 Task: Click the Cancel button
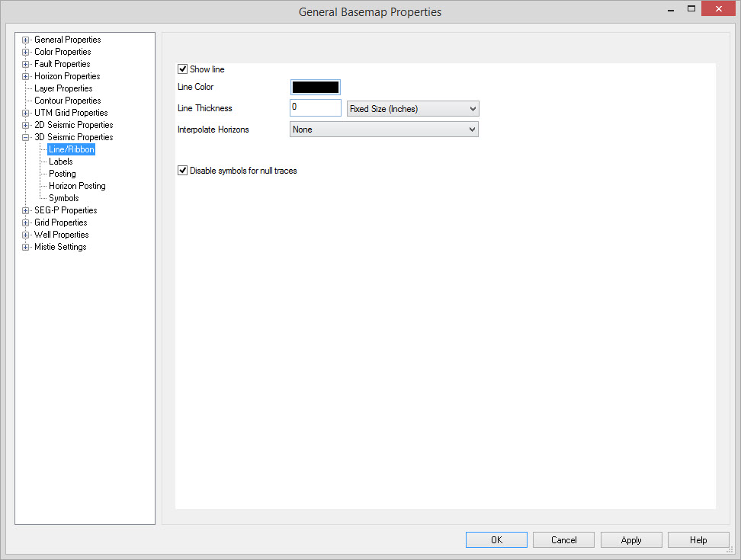(564, 540)
